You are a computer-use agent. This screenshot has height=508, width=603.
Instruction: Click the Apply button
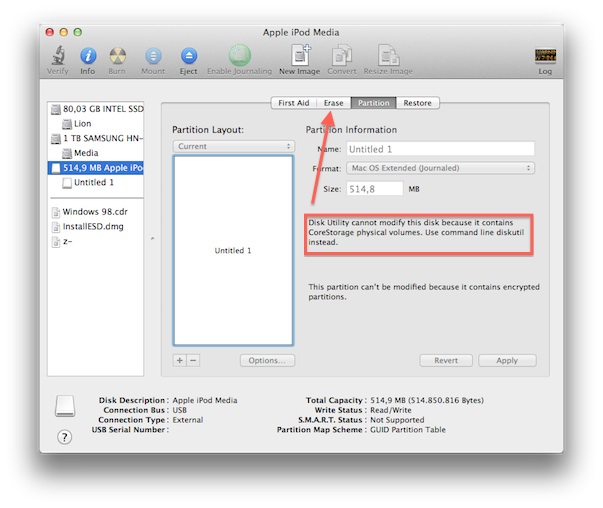[507, 361]
